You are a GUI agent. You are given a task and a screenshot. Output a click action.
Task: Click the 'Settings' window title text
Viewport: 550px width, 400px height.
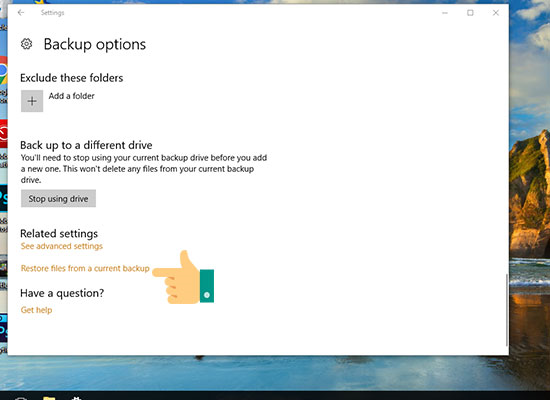[53, 13]
